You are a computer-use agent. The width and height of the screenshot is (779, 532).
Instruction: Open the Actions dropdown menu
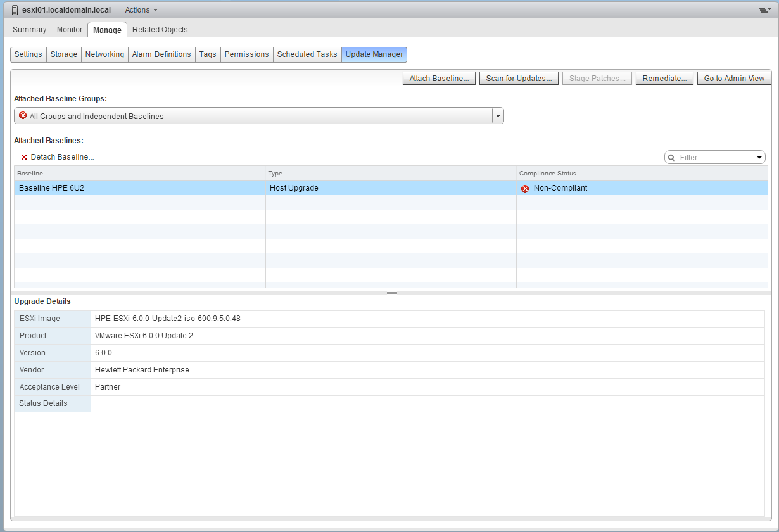[x=140, y=9]
